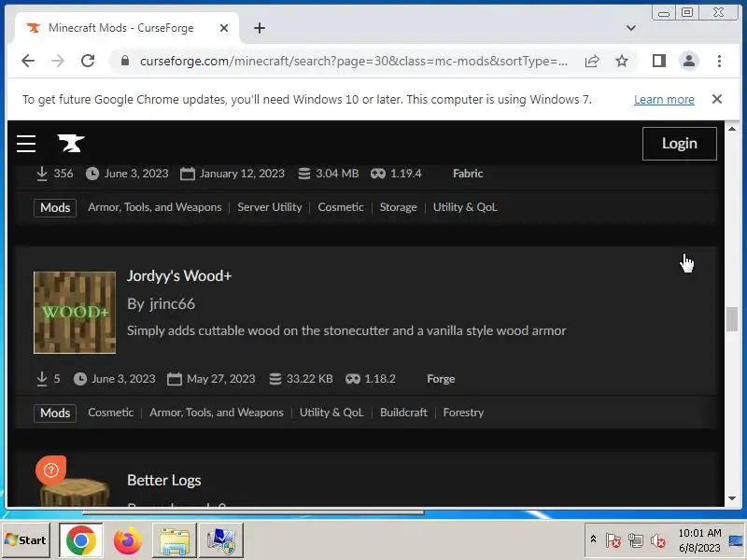The width and height of the screenshot is (747, 560).
Task: Click the game version icon beside 1.19.4
Action: 378,174
